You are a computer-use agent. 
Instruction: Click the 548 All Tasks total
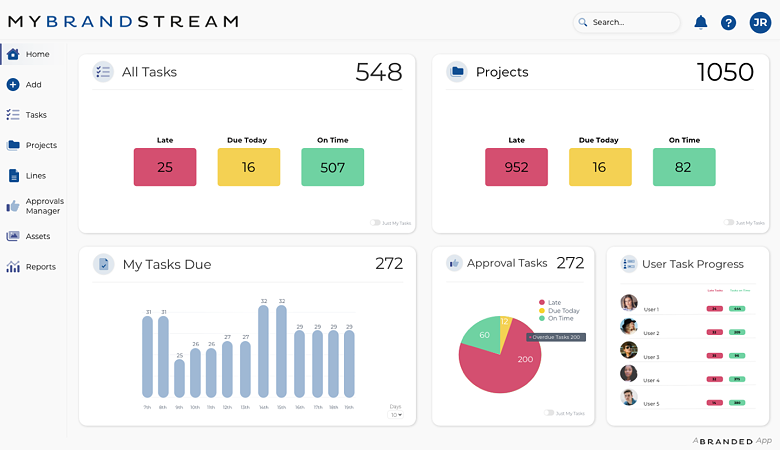point(379,72)
